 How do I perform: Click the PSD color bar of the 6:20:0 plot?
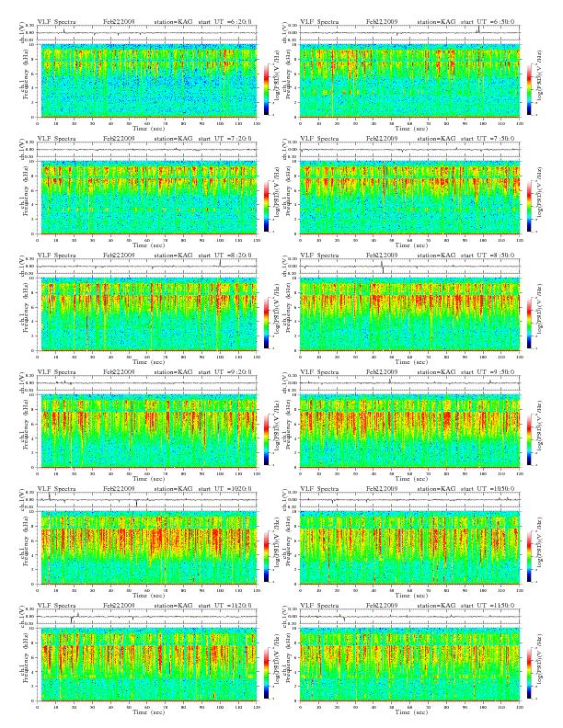pyautogui.click(x=267, y=89)
